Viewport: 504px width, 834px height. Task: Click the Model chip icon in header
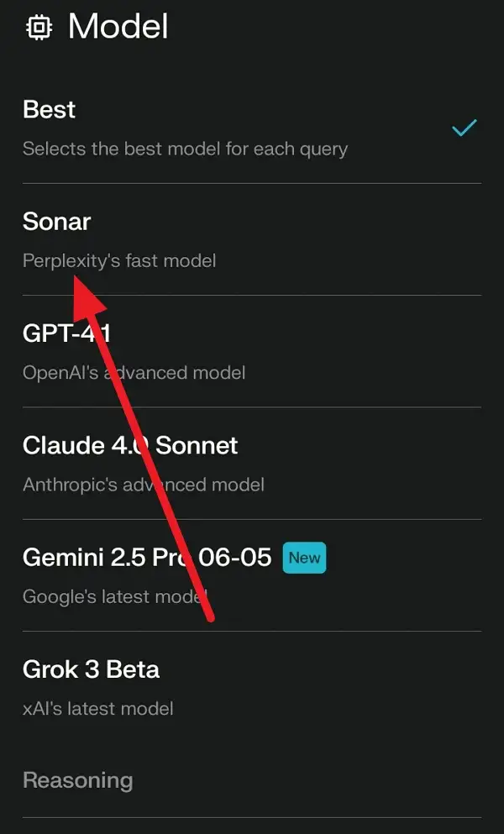[39, 28]
